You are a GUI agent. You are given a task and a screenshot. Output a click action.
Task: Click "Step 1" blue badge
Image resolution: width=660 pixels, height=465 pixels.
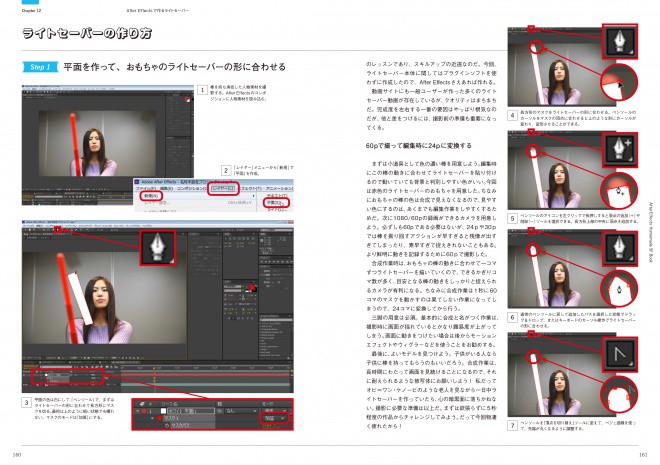40,67
